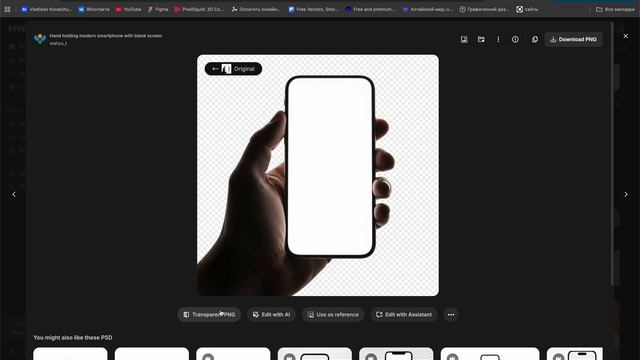Open the сайты bookmark

[527, 9]
